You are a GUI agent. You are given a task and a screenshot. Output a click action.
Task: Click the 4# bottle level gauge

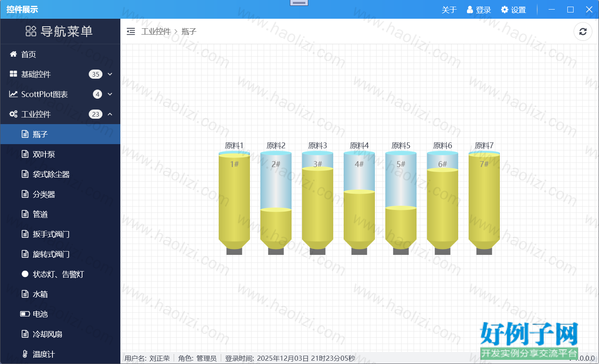click(359, 203)
